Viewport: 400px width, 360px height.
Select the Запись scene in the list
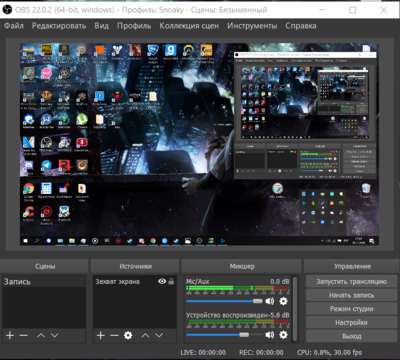(x=44, y=282)
